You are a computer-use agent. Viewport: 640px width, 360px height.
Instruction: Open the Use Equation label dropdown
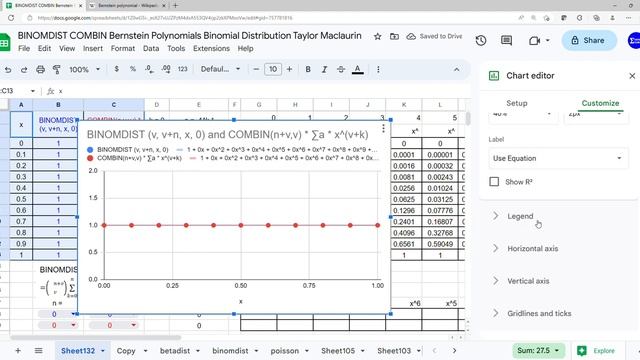point(558,158)
